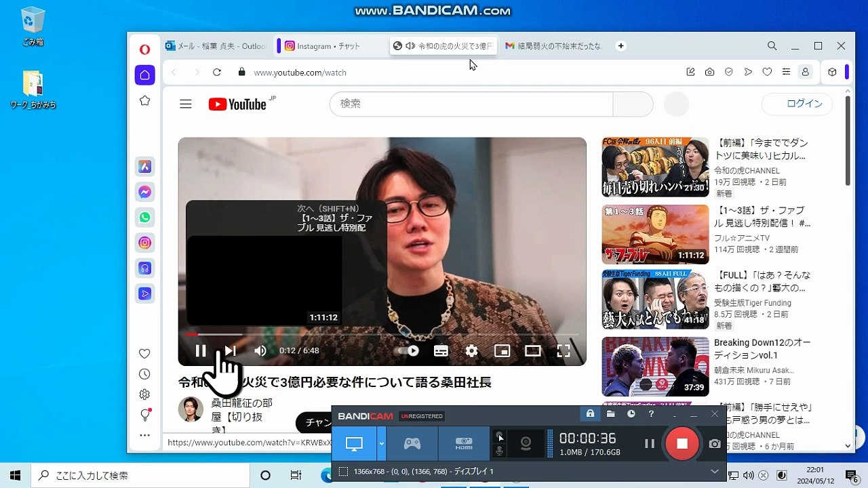Open the Opera menu logo
Screen dimensions: 868x488
point(144,49)
